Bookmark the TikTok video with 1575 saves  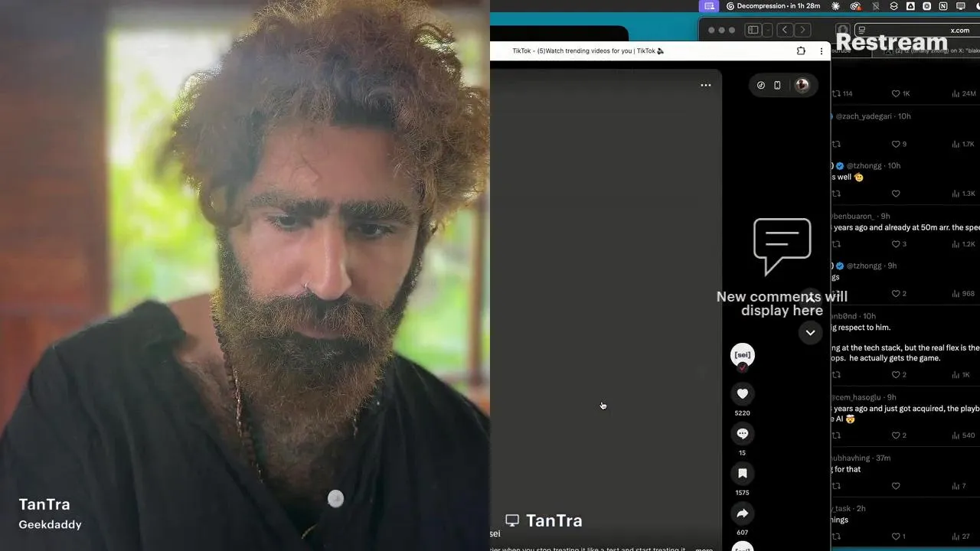click(x=742, y=473)
